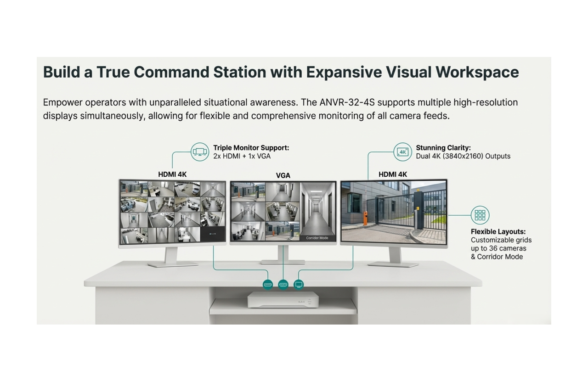588x381 pixels.
Task: Click the HDMI port icon above the recorder
Action: pyautogui.click(x=268, y=285)
